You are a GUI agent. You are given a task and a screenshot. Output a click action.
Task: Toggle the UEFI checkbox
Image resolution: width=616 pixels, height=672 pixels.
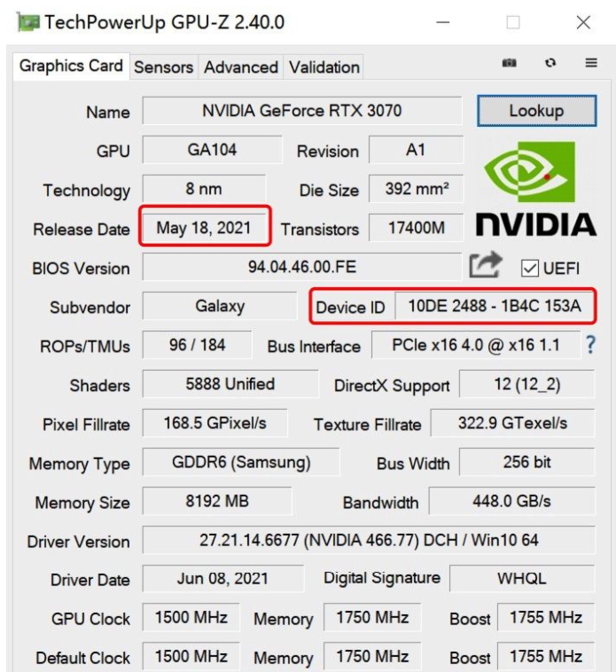pyautogui.click(x=530, y=268)
